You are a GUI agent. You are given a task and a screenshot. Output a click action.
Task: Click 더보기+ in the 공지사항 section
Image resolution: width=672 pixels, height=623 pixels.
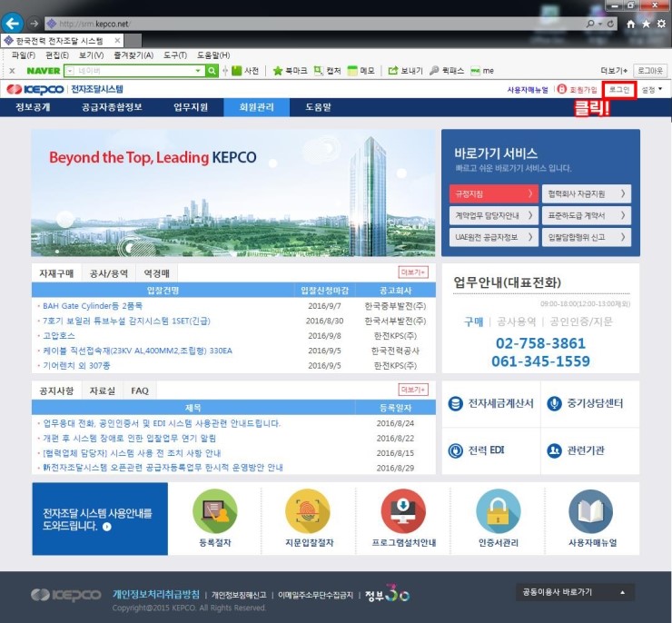[x=413, y=390]
